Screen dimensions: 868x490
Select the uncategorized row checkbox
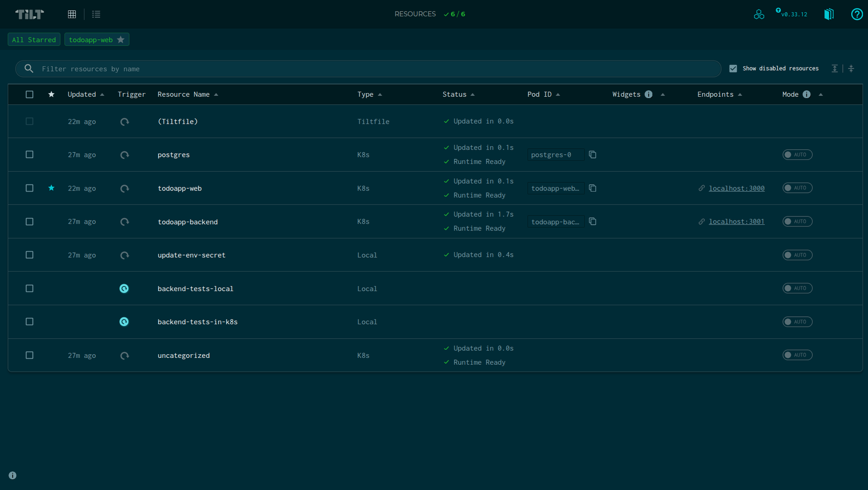29,355
